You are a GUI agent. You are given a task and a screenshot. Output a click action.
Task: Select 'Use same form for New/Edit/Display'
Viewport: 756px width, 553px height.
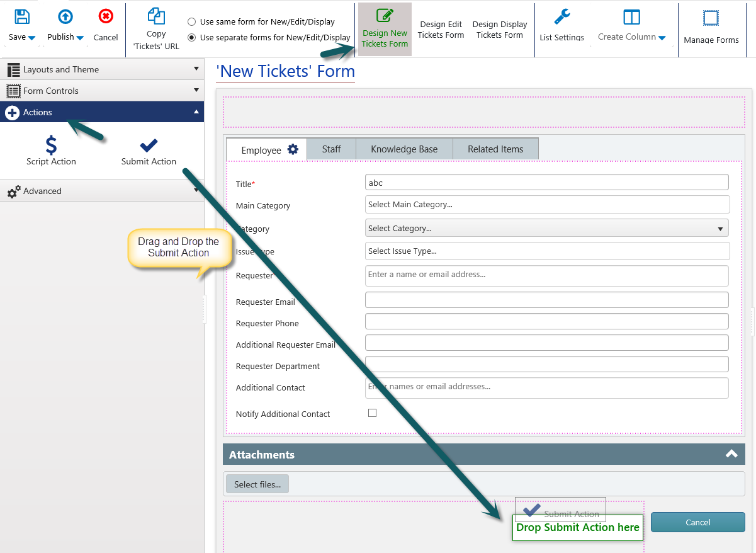[x=192, y=21]
